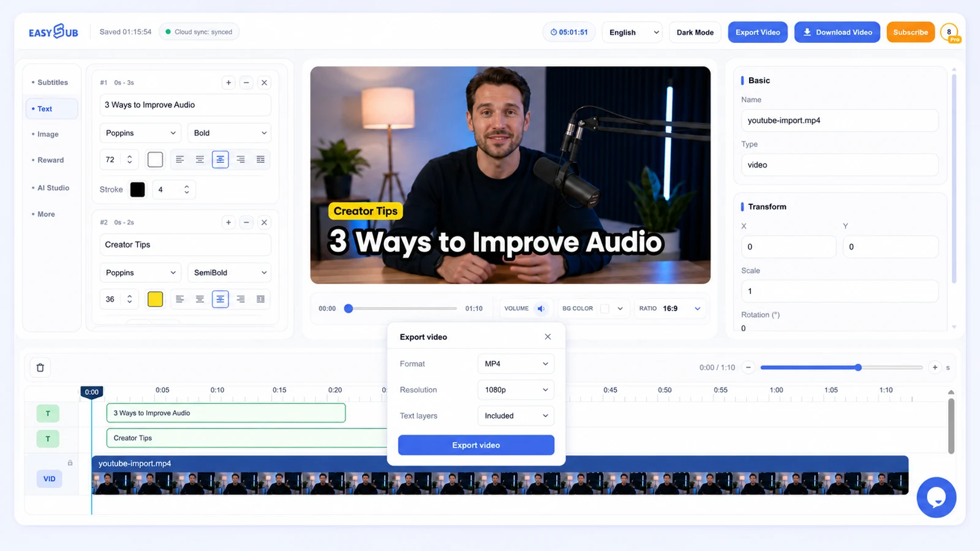Image resolution: width=980 pixels, height=551 pixels.
Task: Click the blue Export video button in dialog
Action: tap(476, 445)
